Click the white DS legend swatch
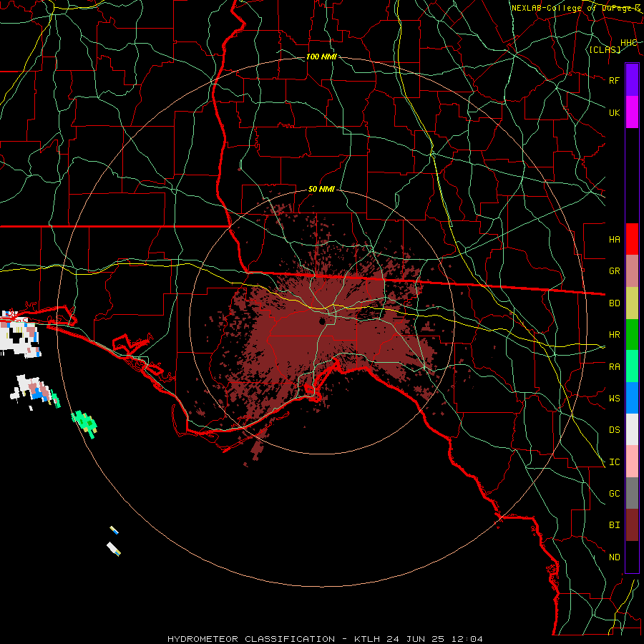 tap(632, 429)
